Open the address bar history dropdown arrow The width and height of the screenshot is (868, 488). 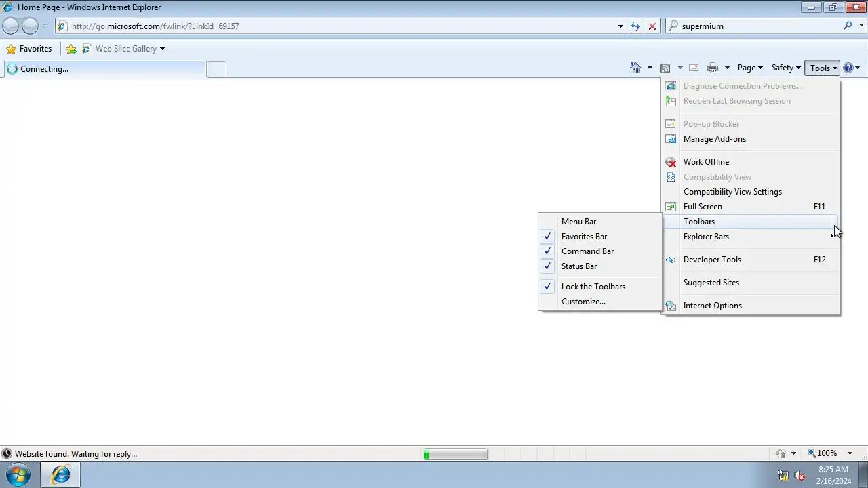coord(620,26)
